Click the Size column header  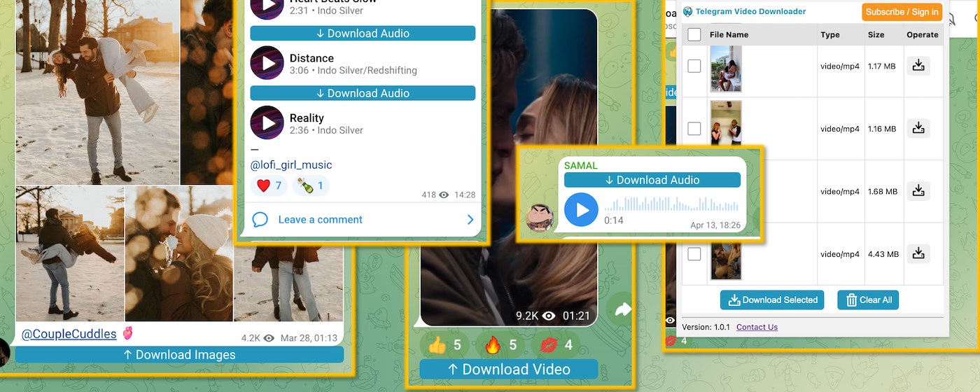(876, 34)
